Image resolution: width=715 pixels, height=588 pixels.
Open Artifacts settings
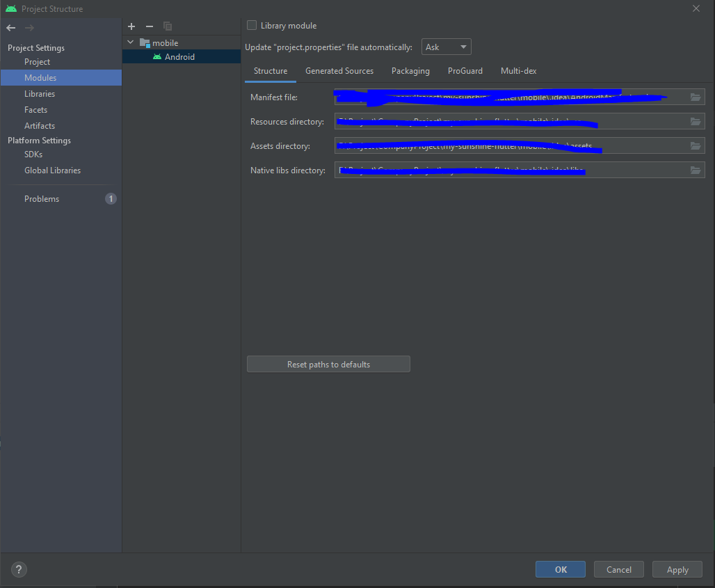click(x=40, y=125)
